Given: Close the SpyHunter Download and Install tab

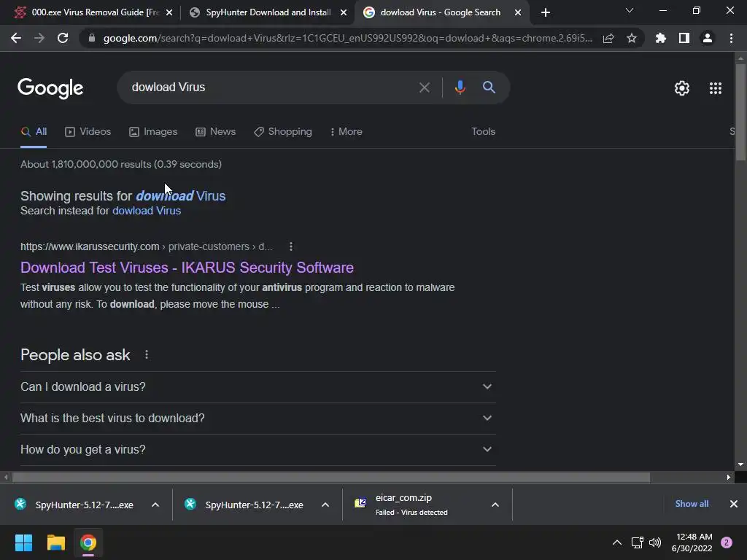Looking at the screenshot, I should [x=344, y=12].
